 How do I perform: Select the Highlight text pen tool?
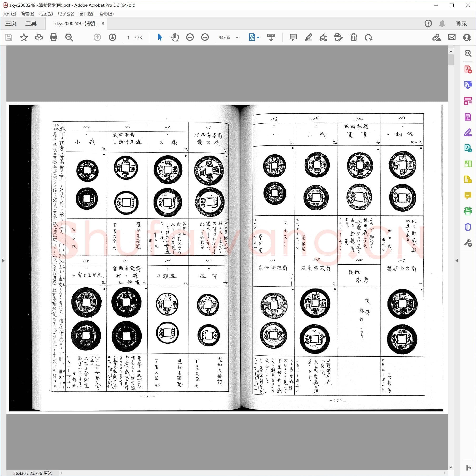click(x=308, y=37)
